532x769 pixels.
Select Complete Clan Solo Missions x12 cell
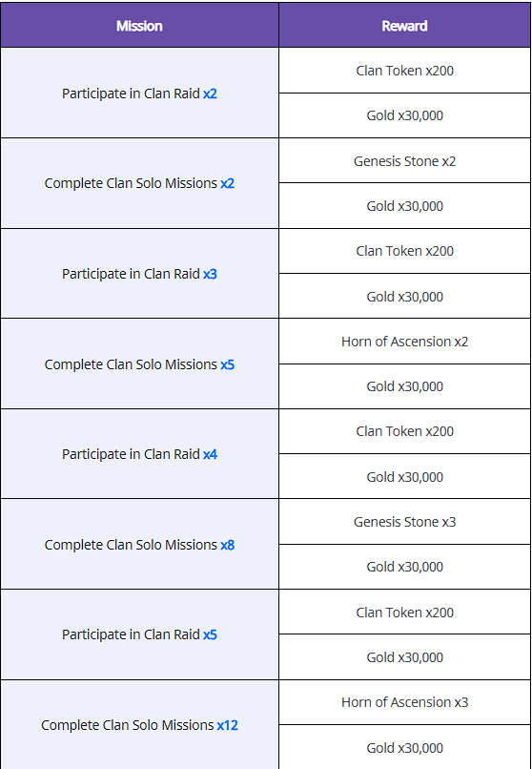tap(139, 725)
